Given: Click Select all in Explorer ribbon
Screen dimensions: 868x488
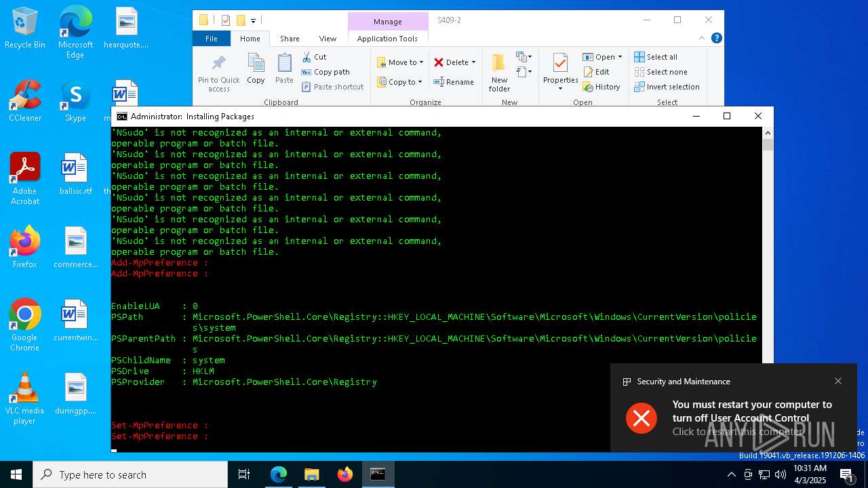Looking at the screenshot, I should [656, 57].
